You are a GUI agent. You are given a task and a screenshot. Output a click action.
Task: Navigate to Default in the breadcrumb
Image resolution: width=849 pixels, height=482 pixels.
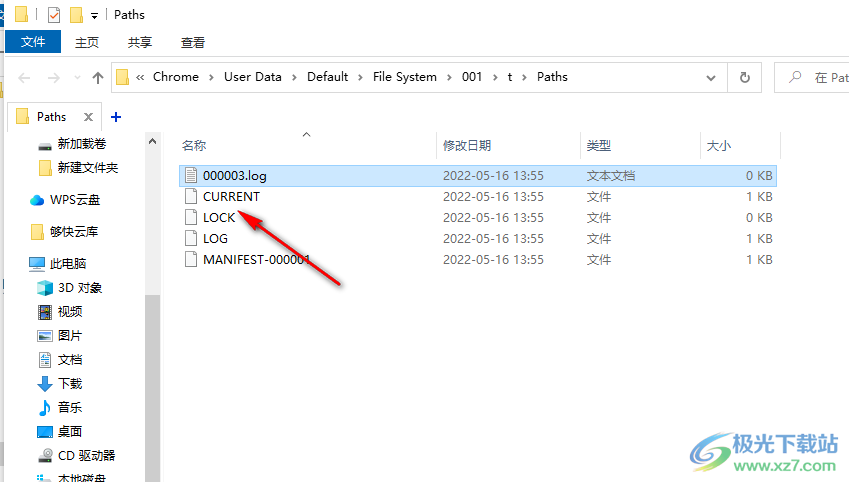328,77
